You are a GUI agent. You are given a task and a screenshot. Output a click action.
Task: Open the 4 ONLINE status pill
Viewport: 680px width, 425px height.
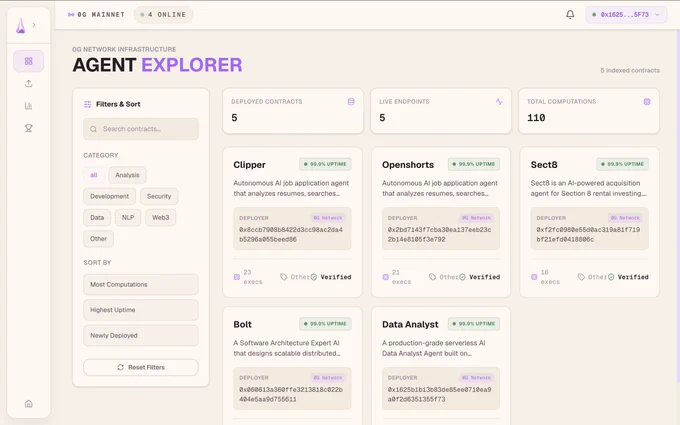point(163,15)
